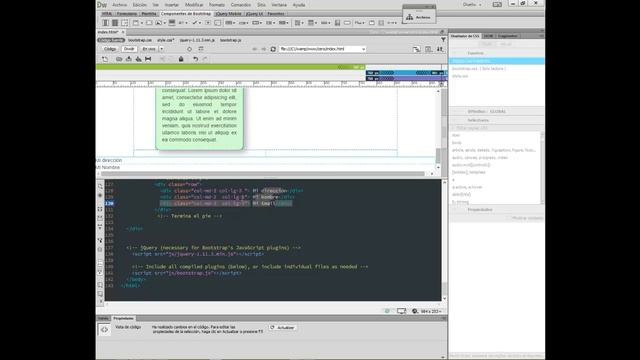
Task: Click the New document icon in the standard toolbar
Action: click(x=105, y=59)
